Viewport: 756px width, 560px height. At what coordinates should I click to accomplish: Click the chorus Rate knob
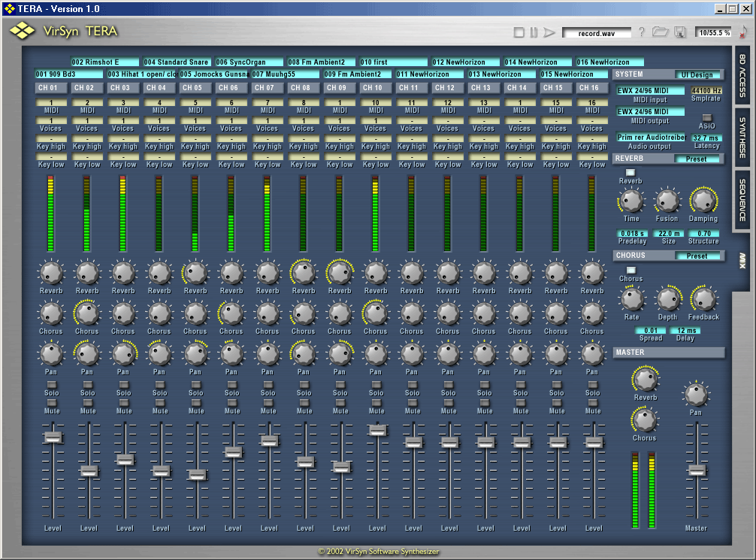pos(631,299)
